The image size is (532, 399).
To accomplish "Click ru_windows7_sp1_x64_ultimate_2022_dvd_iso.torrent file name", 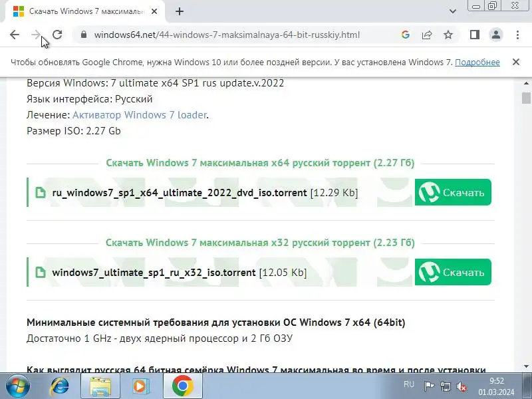I will tap(180, 193).
